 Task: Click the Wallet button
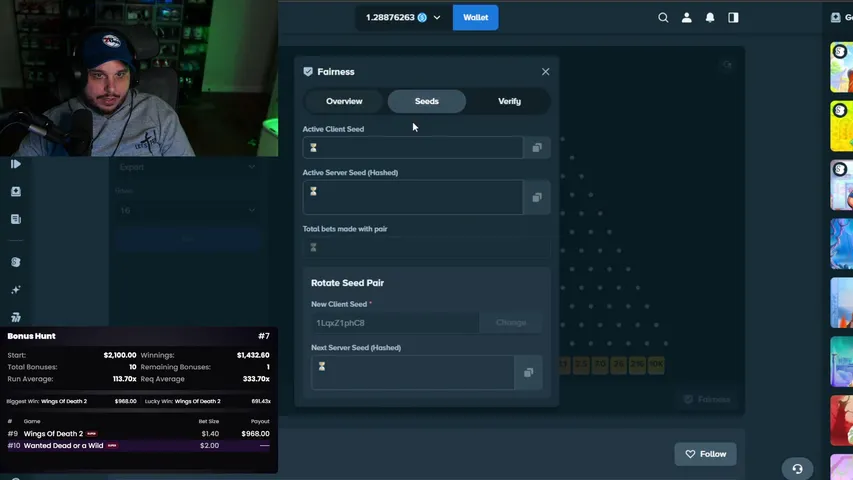[x=475, y=17]
